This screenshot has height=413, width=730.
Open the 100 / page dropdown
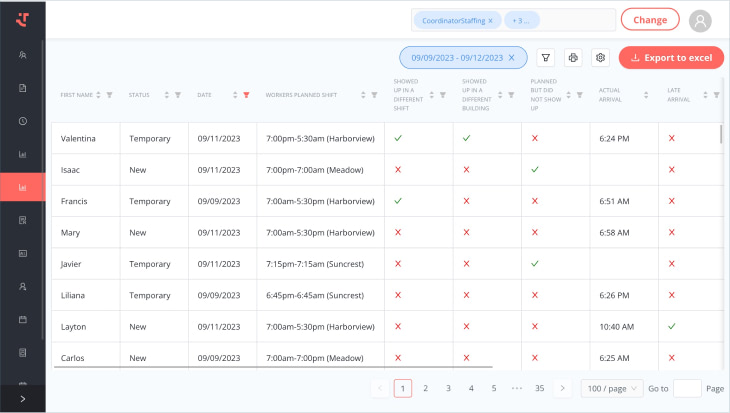click(x=612, y=388)
